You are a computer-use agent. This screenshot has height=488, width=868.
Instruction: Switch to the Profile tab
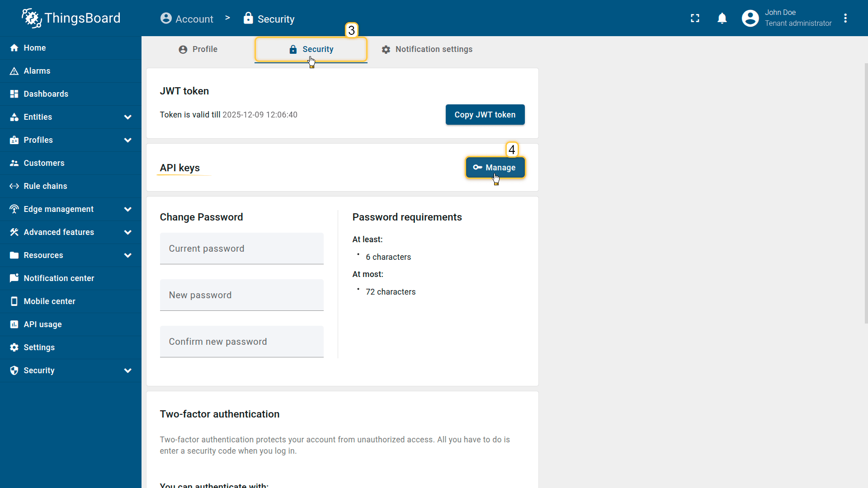[x=198, y=49]
